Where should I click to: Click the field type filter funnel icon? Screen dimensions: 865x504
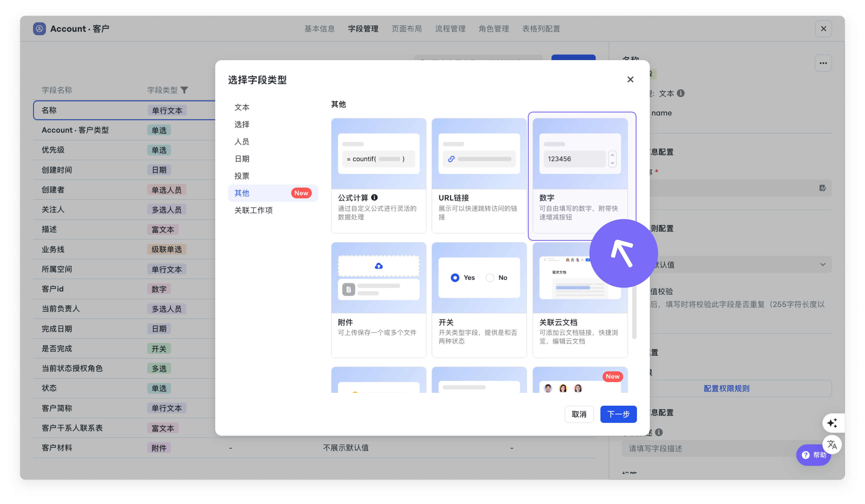pos(184,90)
